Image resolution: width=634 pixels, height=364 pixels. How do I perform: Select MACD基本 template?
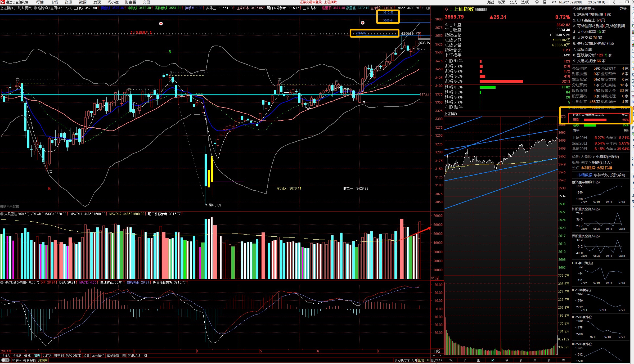click(x=73, y=356)
